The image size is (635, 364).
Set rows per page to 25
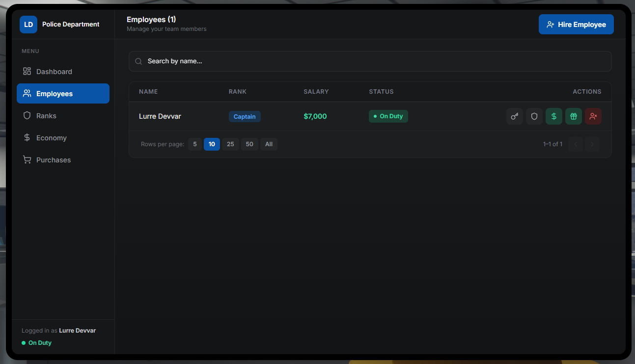(x=230, y=144)
